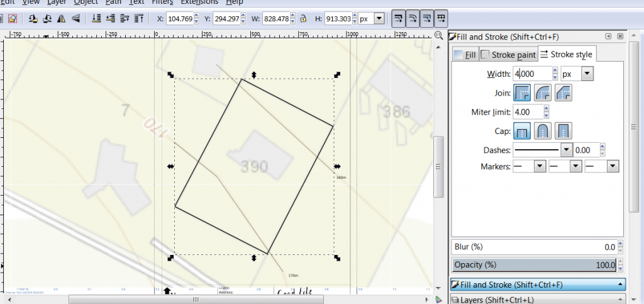Click the lock width and height ratio icon
The width and height of the screenshot is (644, 304).
pyautogui.click(x=303, y=19)
